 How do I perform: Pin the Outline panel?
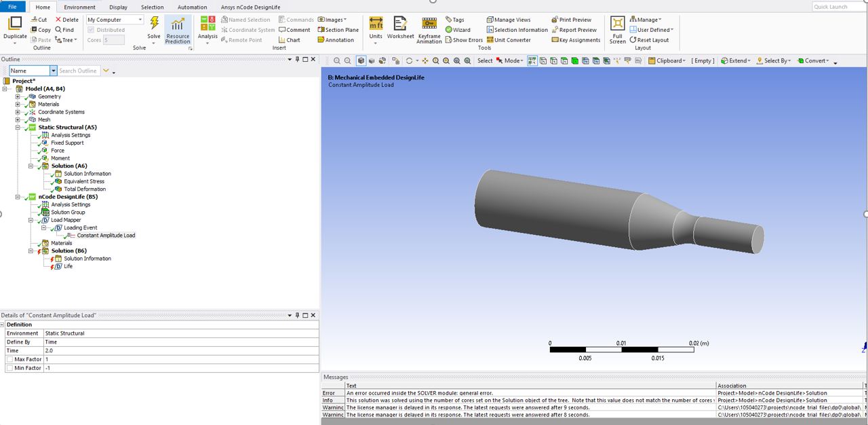[x=297, y=60]
